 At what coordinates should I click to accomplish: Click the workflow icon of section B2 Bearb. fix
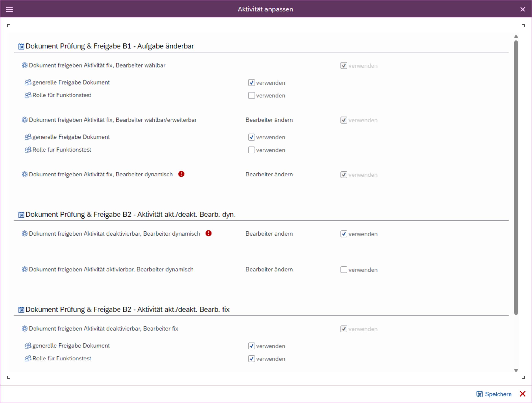pyautogui.click(x=21, y=309)
